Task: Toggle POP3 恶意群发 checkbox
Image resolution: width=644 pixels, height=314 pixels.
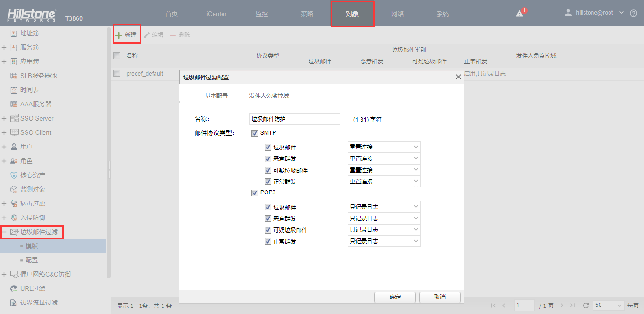Action: coord(268,218)
